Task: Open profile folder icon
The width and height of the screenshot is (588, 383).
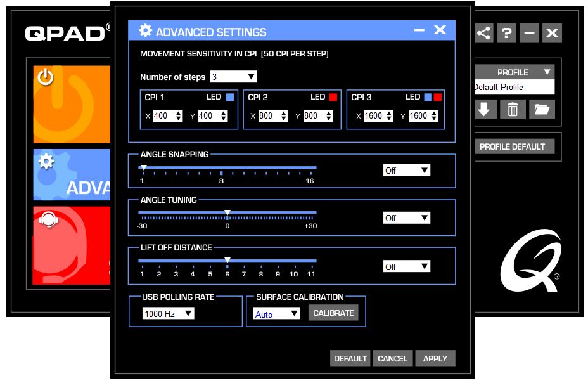Action: click(x=541, y=110)
